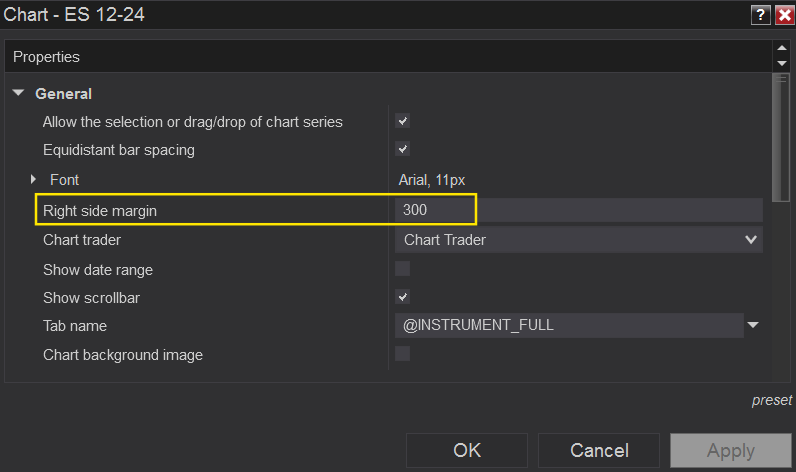The height and width of the screenshot is (472, 796).
Task: Click the Tab name text field
Action: (568, 325)
